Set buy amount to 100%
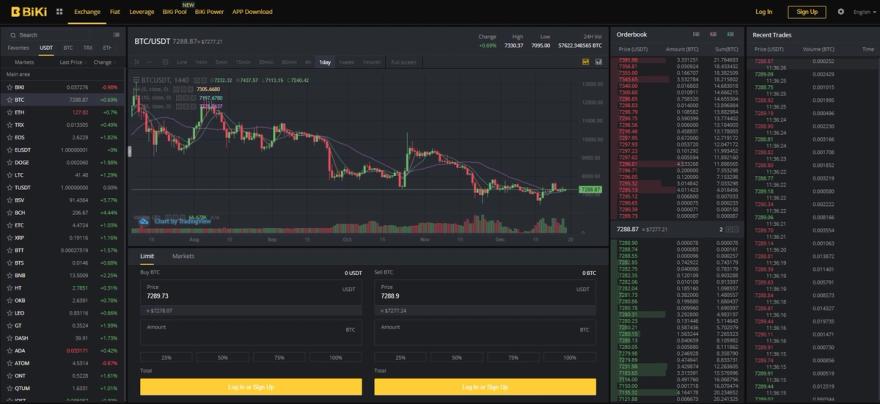This screenshot has width=880, height=404. coord(336,357)
